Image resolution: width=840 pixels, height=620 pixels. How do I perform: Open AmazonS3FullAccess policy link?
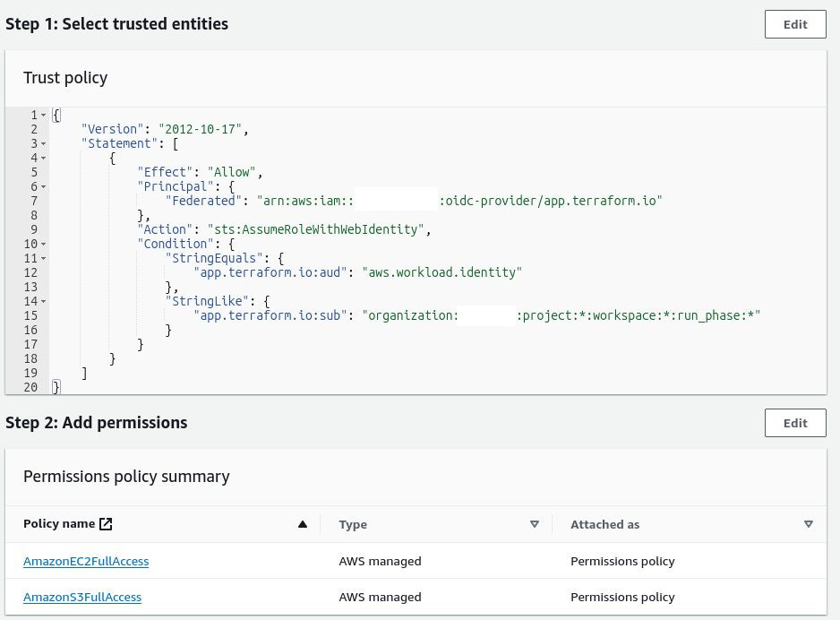pyautogui.click(x=82, y=597)
